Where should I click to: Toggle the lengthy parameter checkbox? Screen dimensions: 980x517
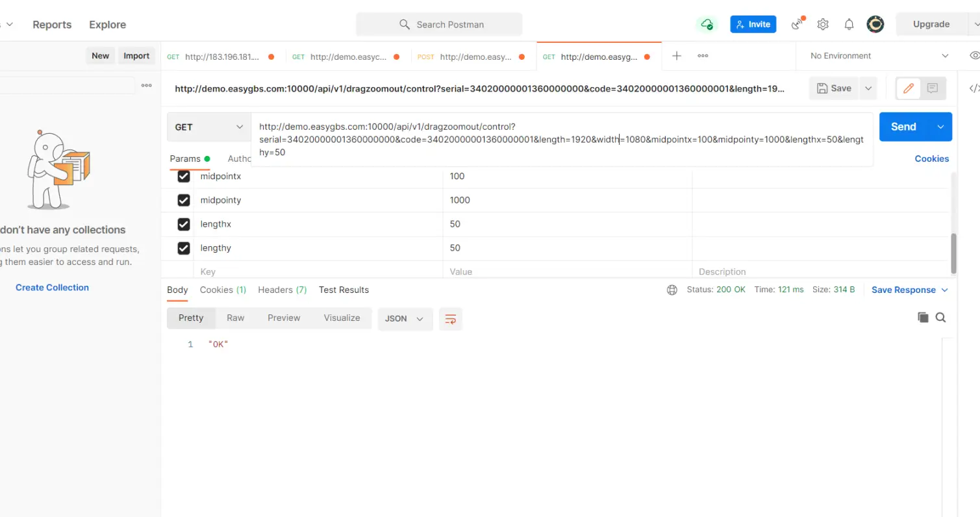click(184, 248)
